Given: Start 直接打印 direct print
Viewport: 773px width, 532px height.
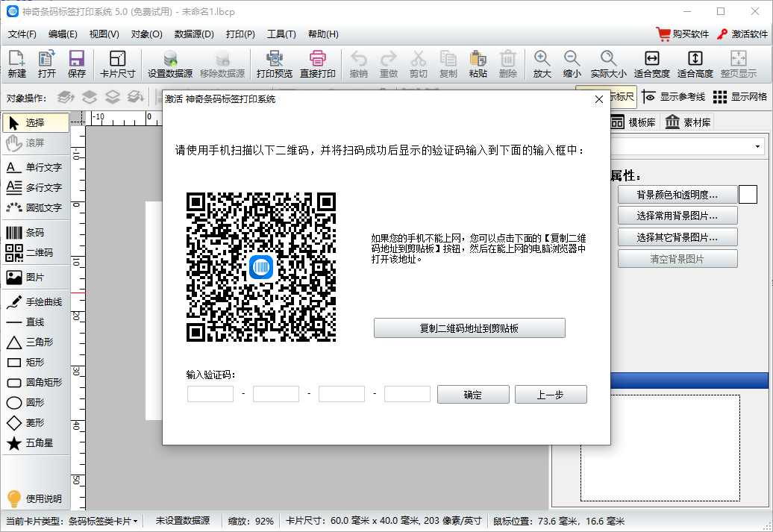Looking at the screenshot, I should point(318,64).
